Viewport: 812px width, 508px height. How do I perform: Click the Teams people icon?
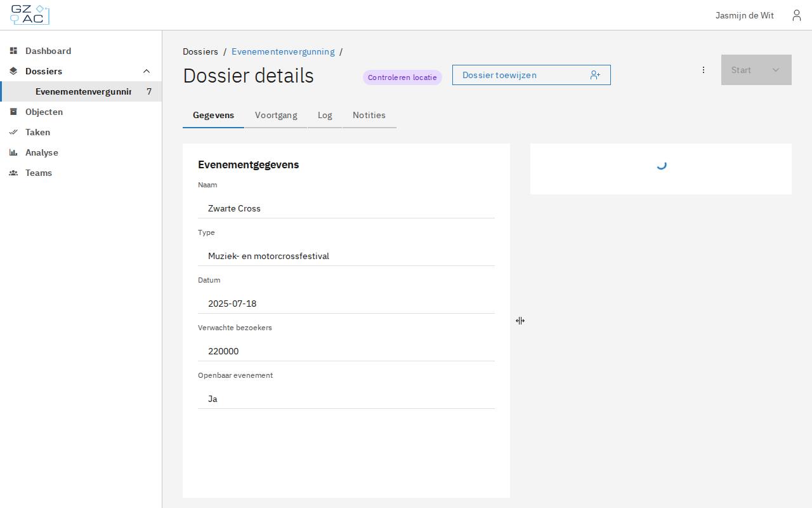click(13, 173)
